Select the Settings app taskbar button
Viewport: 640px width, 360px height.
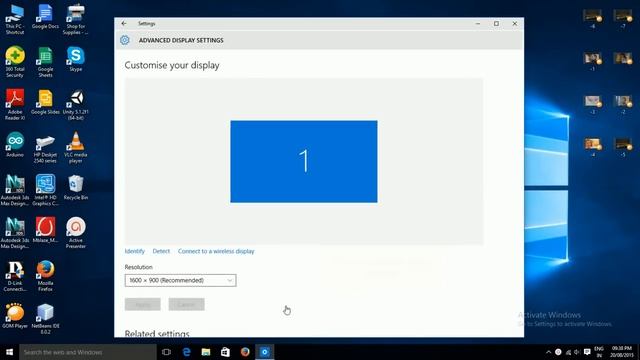click(x=264, y=352)
